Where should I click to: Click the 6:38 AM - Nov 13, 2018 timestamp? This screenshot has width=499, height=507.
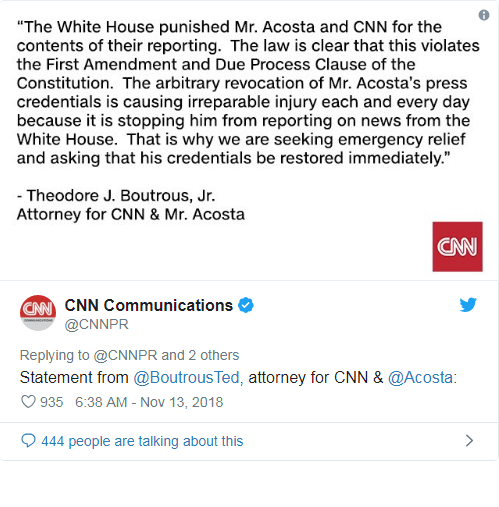pyautogui.click(x=149, y=402)
